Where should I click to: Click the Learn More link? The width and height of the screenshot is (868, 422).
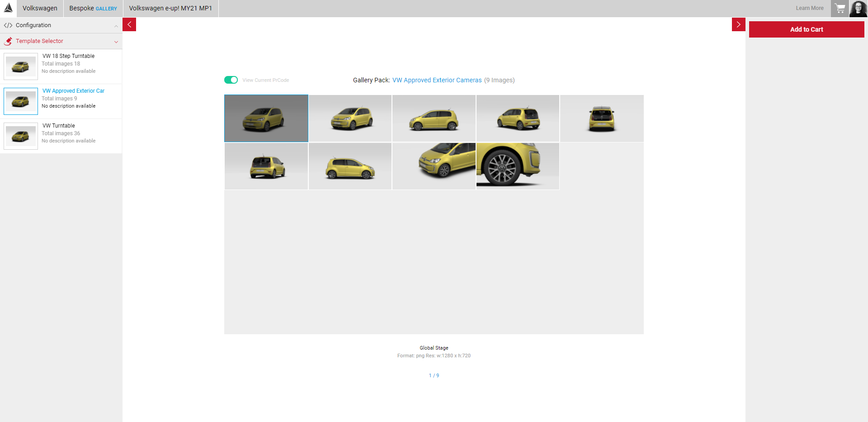pyautogui.click(x=810, y=8)
